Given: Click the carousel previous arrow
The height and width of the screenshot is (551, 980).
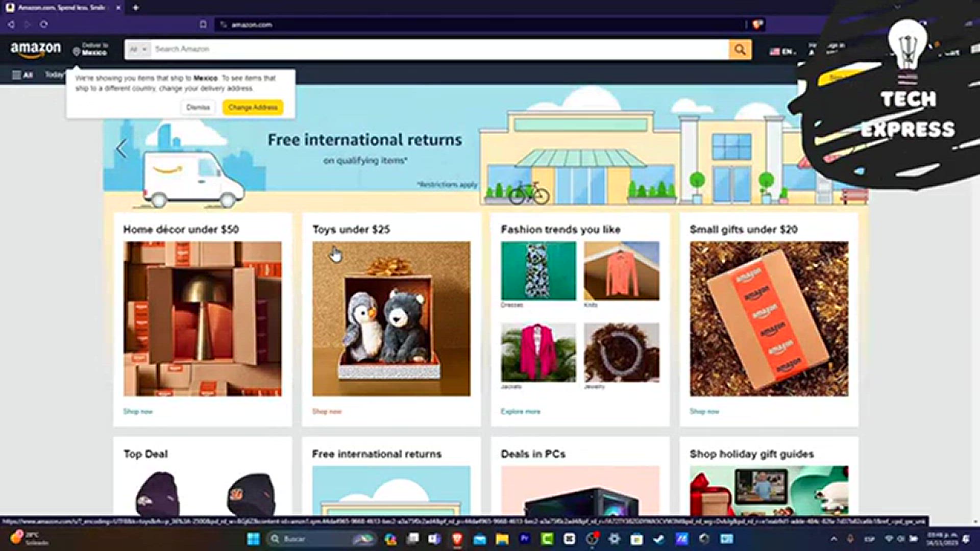Looking at the screenshot, I should [121, 148].
